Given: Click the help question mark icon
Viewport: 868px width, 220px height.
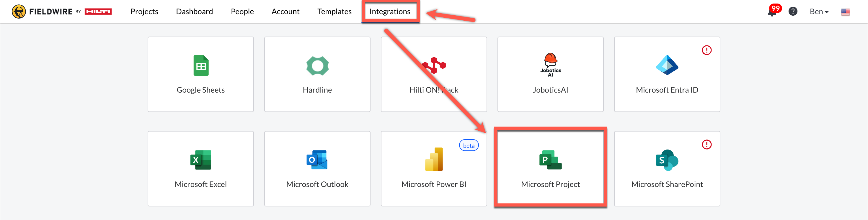Looking at the screenshot, I should click(x=793, y=12).
